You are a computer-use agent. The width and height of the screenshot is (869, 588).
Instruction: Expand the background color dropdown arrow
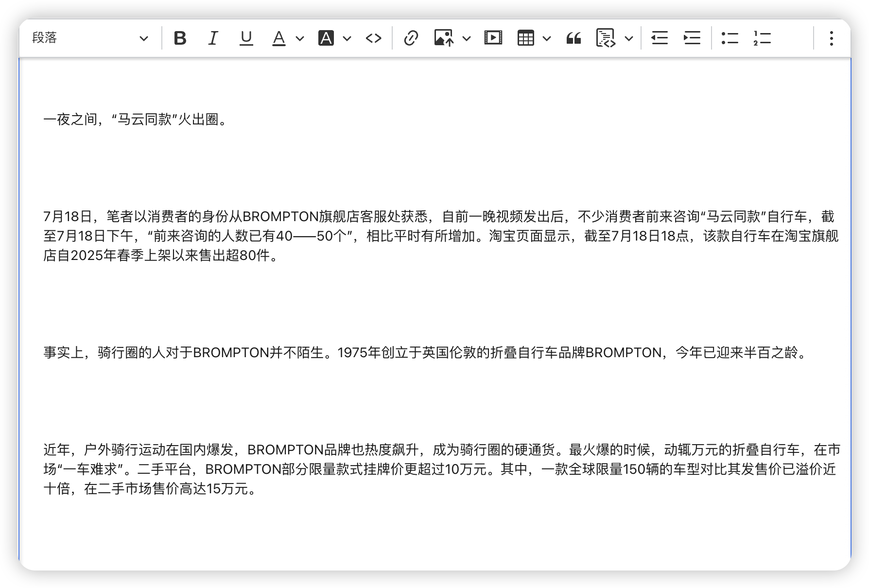point(347,38)
